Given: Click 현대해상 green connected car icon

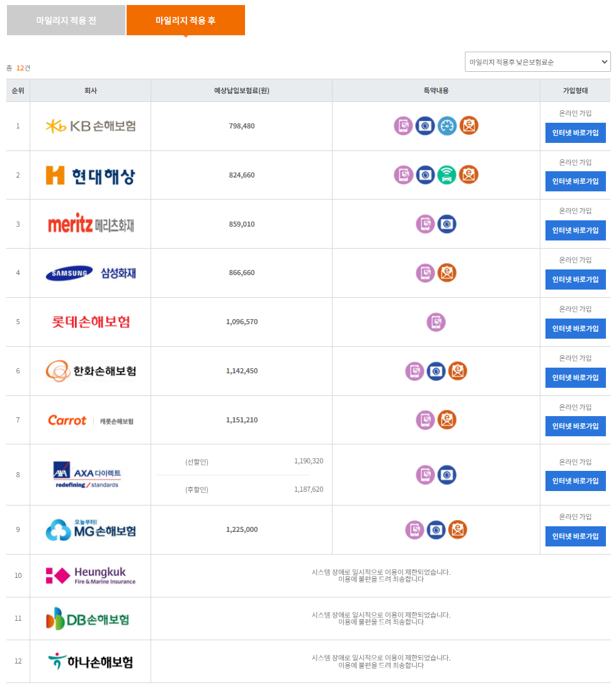Looking at the screenshot, I should [x=447, y=175].
